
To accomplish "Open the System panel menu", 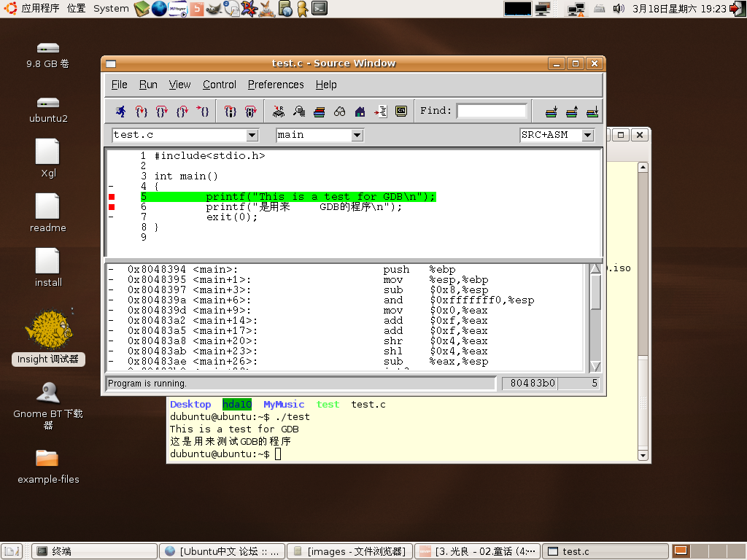I will coord(111,8).
